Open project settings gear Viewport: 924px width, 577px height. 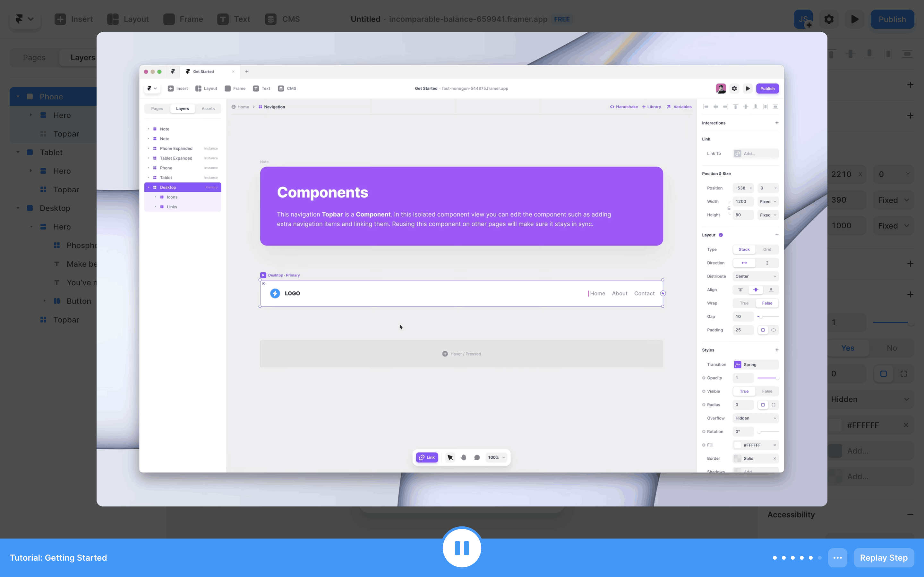point(828,19)
